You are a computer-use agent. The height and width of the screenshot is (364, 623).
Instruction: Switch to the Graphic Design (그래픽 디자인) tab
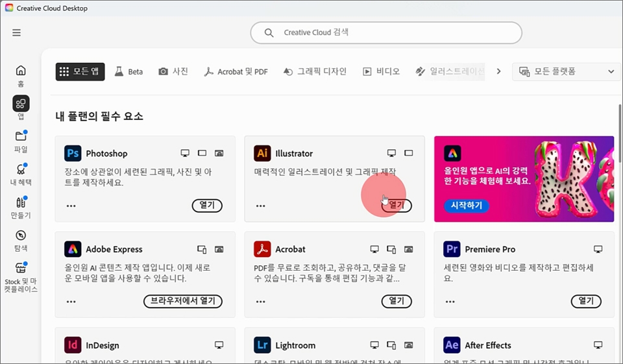coord(315,71)
